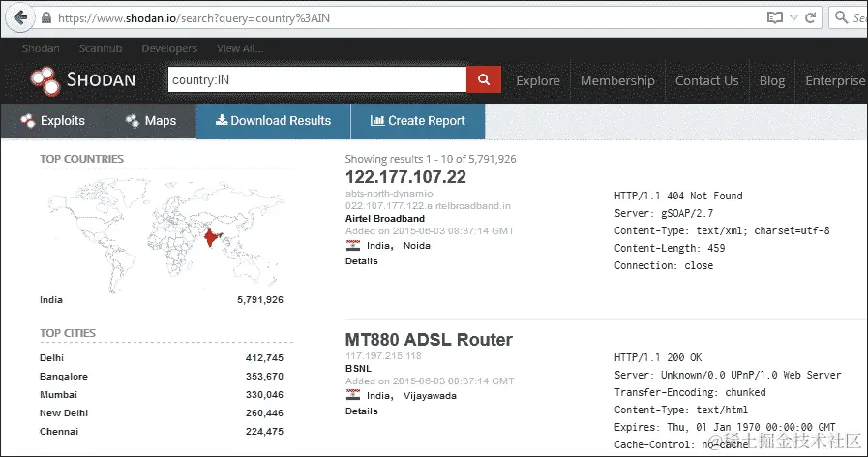Click the Exploits icon
This screenshot has height=457, width=868.
[28, 121]
